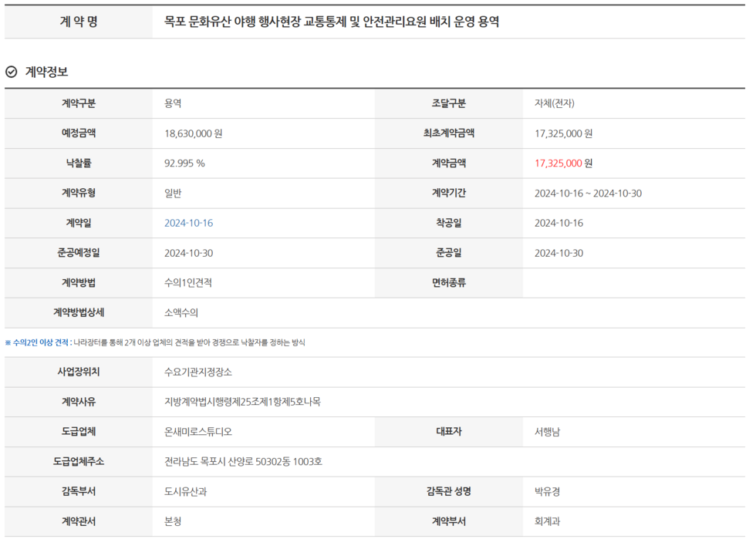Select the 도급업체 name 온새미로스튜디오

click(x=198, y=432)
